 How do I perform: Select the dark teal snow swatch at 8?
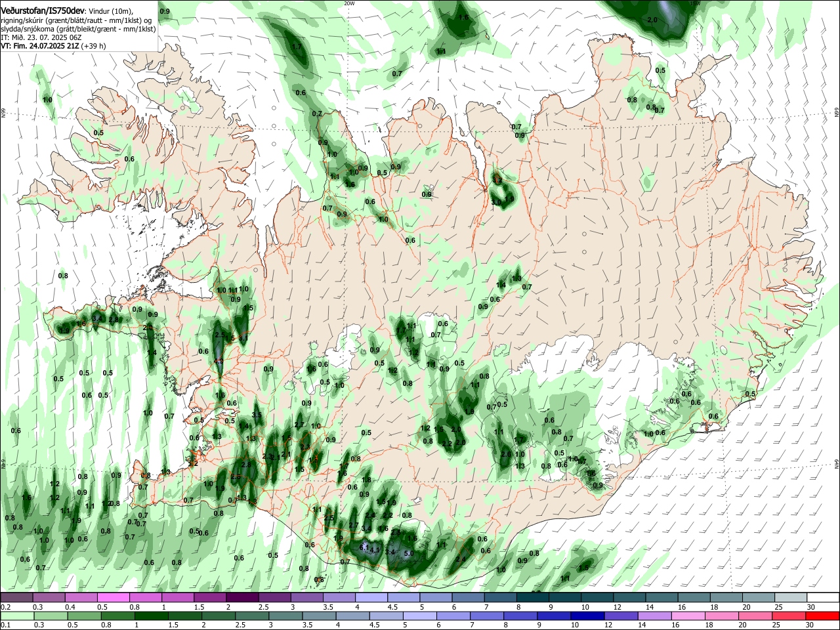(532, 597)
